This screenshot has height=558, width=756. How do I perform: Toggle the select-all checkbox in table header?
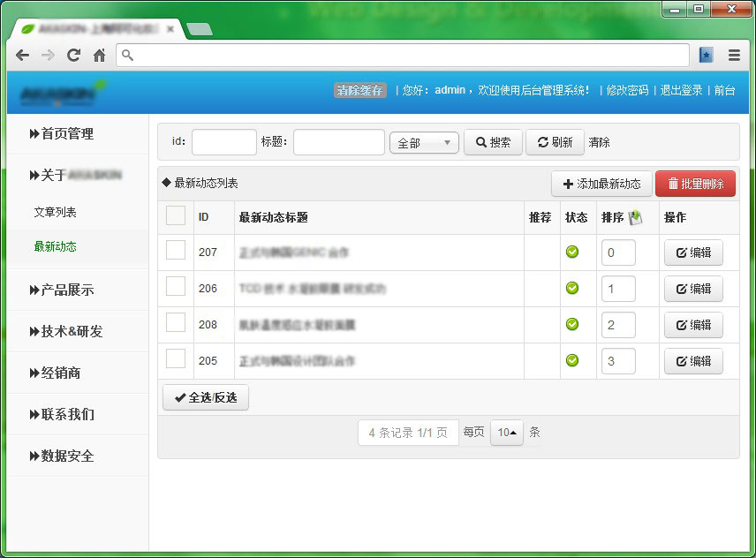176,216
